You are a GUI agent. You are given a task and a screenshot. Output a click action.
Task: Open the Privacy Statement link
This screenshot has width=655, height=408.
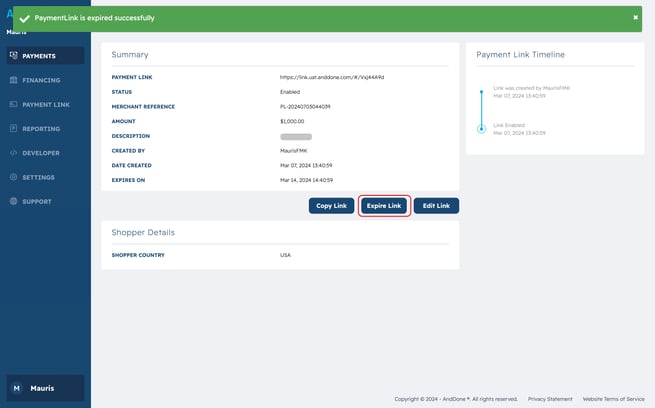(x=550, y=399)
